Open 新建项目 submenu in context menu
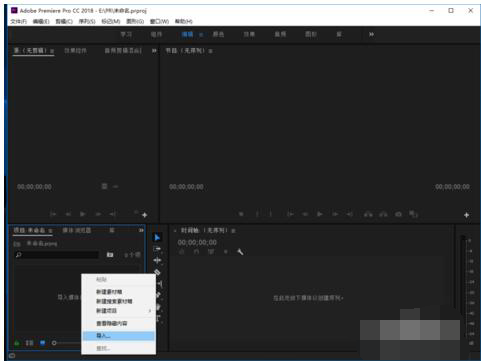 (x=119, y=311)
